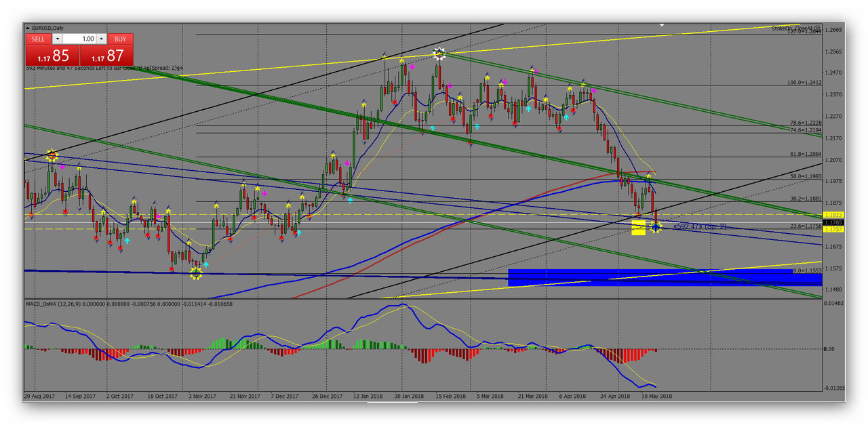
Task: Click the 3 Nov 2017 date label
Action: 202,396
